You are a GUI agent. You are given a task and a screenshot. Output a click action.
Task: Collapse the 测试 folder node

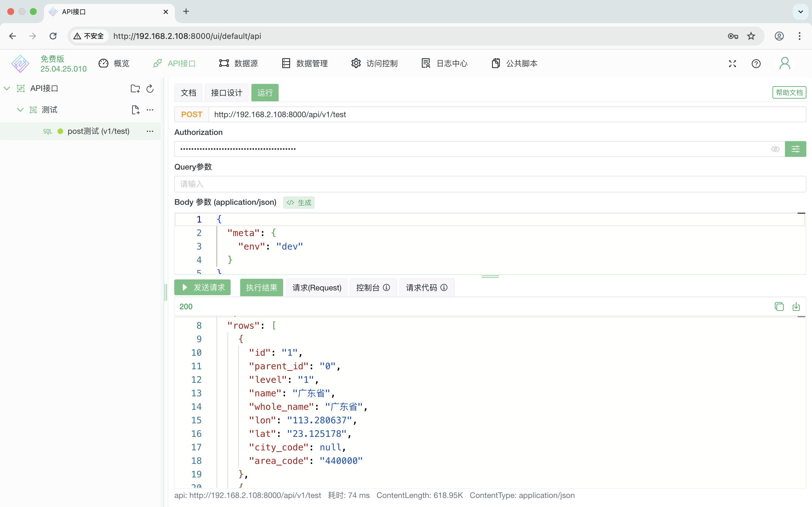coord(20,110)
